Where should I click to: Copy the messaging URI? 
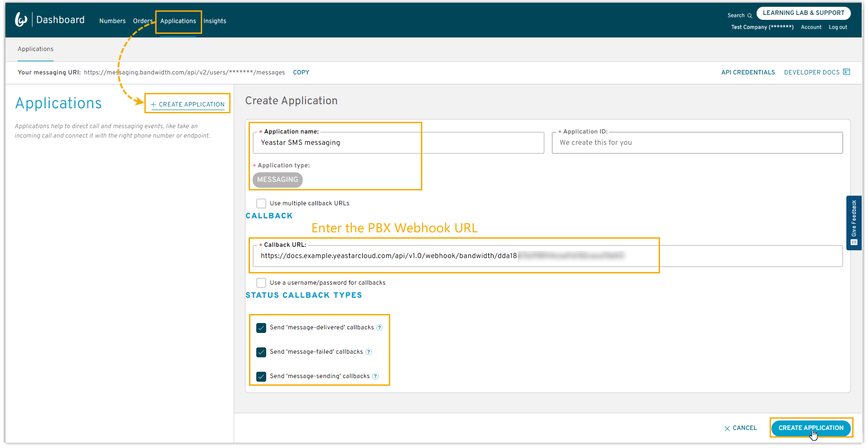click(301, 73)
